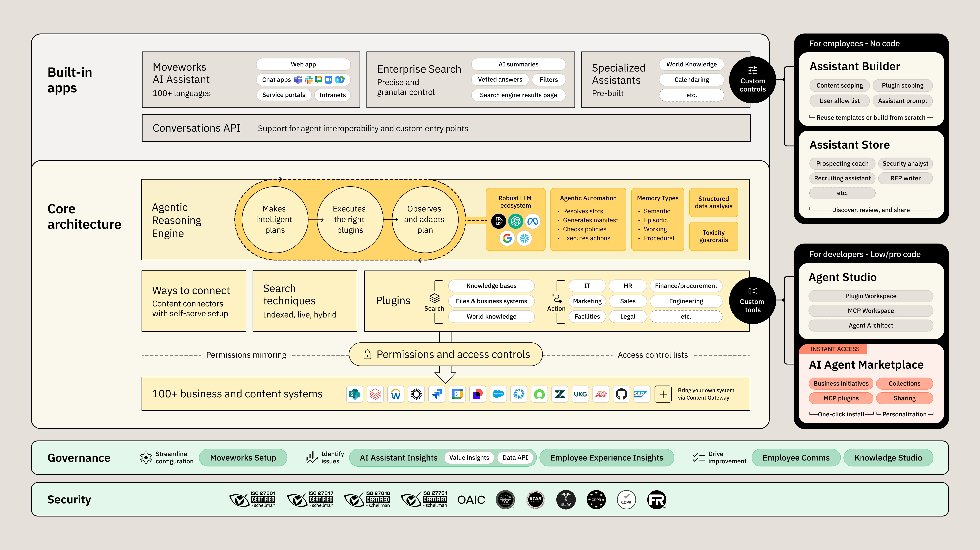Click the plus tile to bring your own system
The height and width of the screenshot is (550, 980).
point(663,394)
